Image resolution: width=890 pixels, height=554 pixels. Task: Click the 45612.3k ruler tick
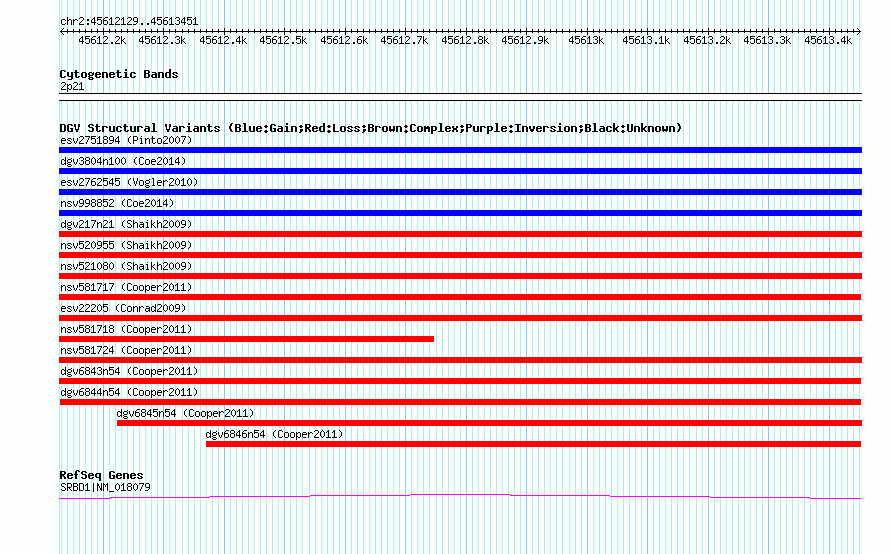tap(162, 40)
